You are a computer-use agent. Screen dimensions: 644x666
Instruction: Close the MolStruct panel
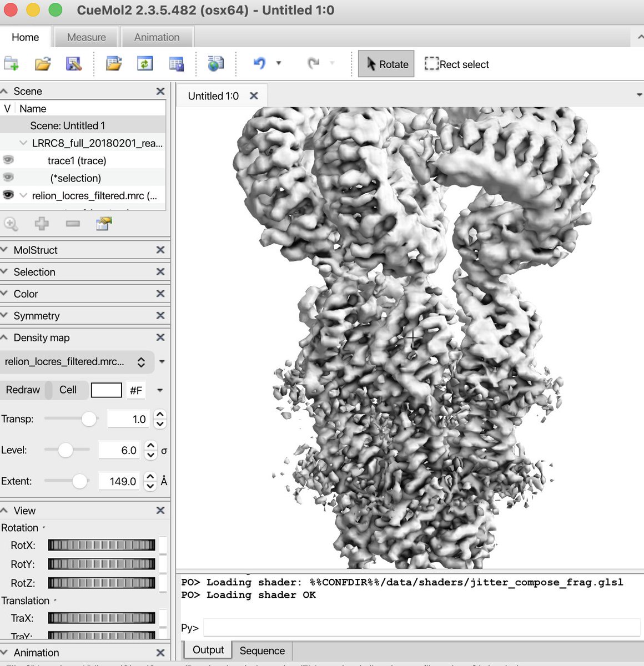point(160,250)
